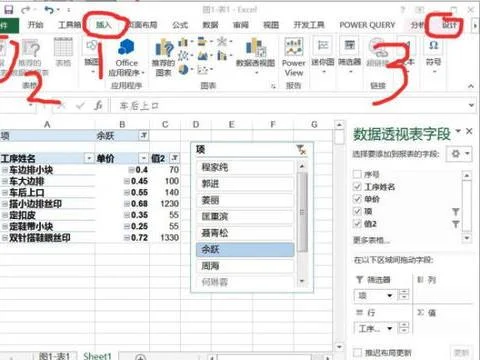Close the pivot table fields pane
The image size is (480, 360).
(x=469, y=131)
